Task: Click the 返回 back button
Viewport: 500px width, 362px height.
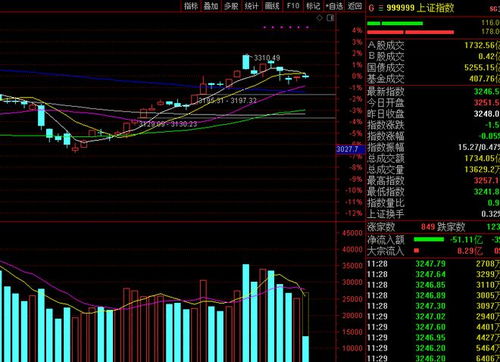Action: 355,6
